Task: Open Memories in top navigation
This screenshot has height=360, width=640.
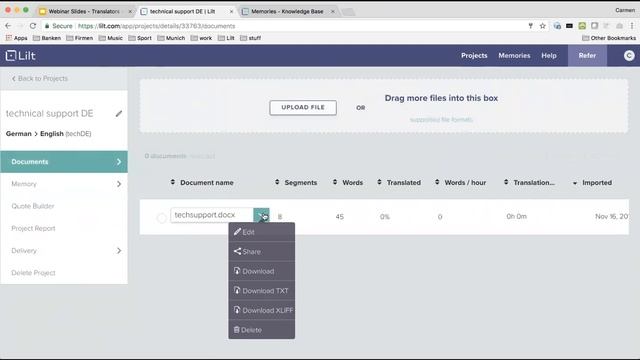Action: [x=514, y=56]
